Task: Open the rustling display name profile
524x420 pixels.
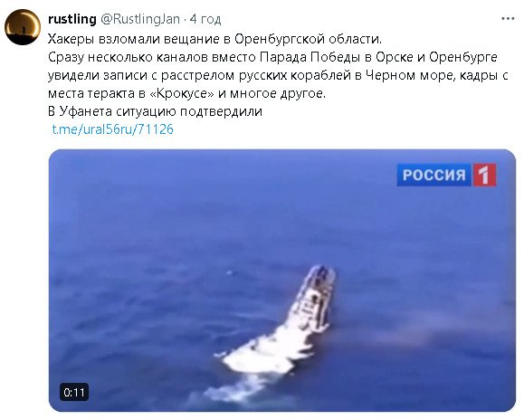Action: [72, 19]
